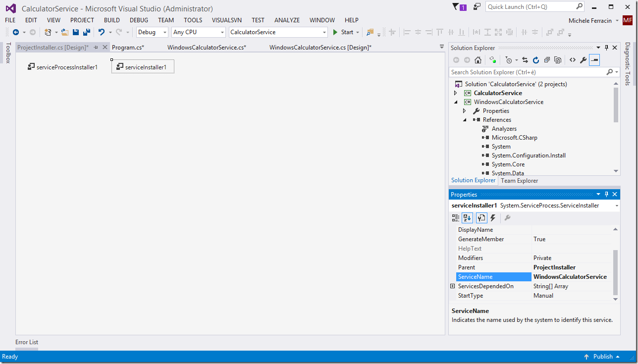Switch Properties to Categorized view
Viewport: 638px width, 364px height.
[x=456, y=218]
